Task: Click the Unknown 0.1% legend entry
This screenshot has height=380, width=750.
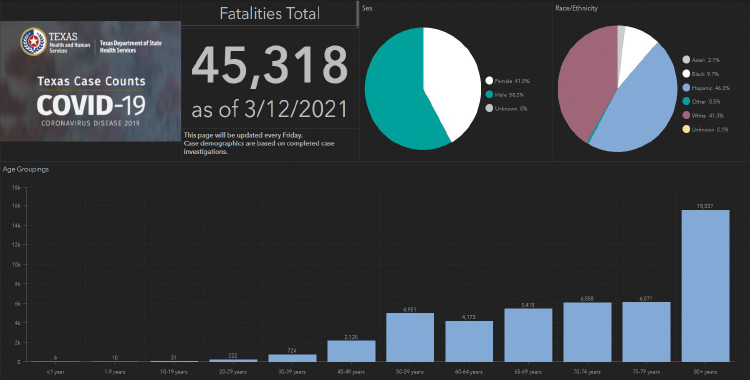Action: point(705,129)
